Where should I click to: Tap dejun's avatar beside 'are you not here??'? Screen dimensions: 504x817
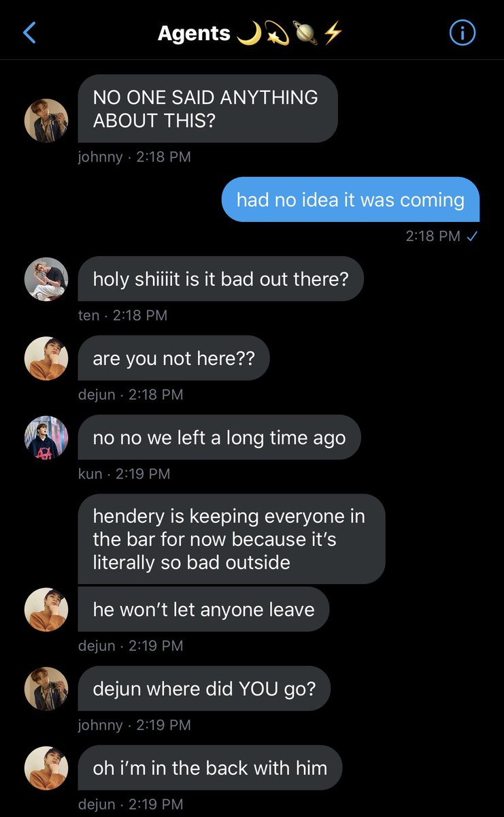pyautogui.click(x=46, y=358)
